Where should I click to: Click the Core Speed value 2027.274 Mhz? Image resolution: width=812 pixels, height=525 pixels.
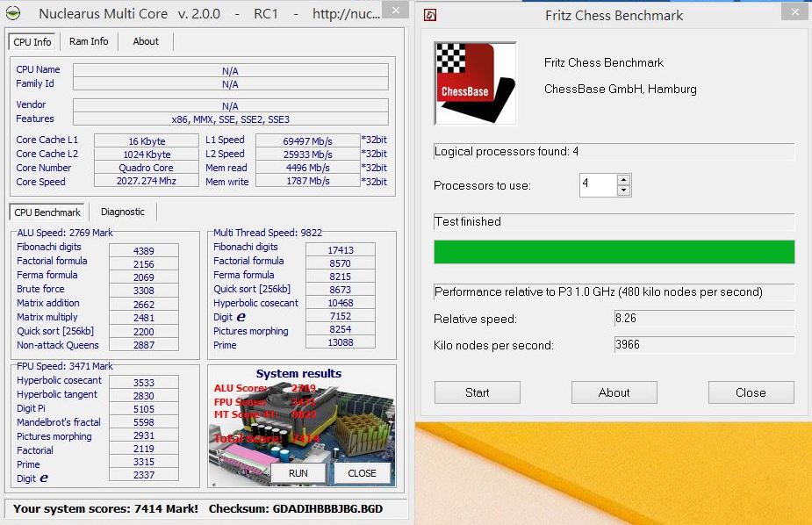point(147,181)
